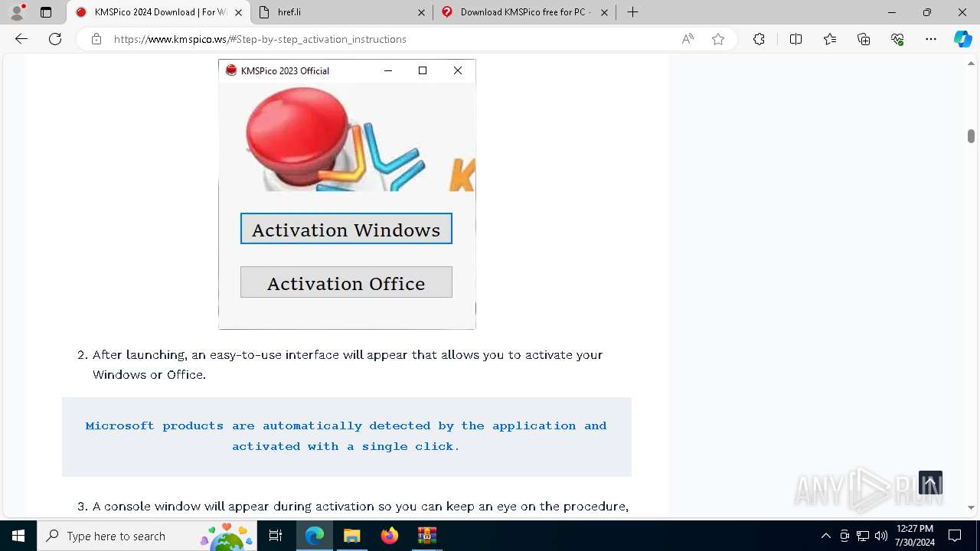Refresh the current page
Viewport: 980px width, 551px height.
55,39
